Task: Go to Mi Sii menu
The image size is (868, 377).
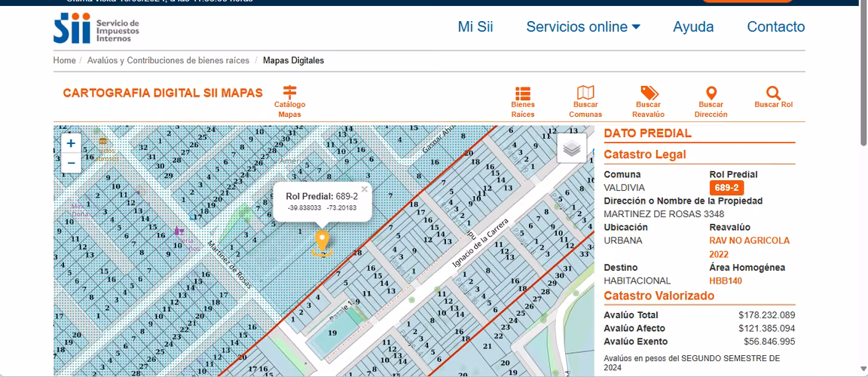Action: coord(475,26)
